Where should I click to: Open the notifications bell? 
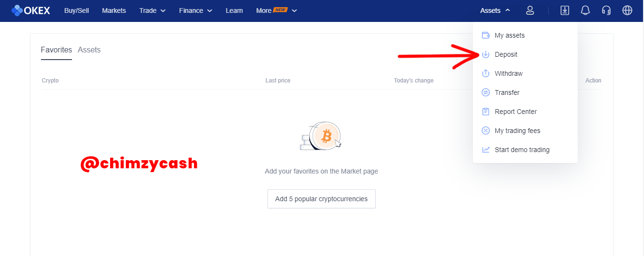point(585,10)
